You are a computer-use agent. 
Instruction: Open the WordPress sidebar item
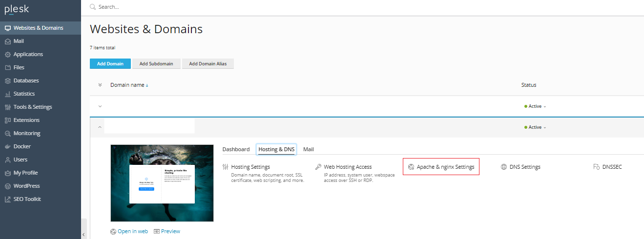26,186
